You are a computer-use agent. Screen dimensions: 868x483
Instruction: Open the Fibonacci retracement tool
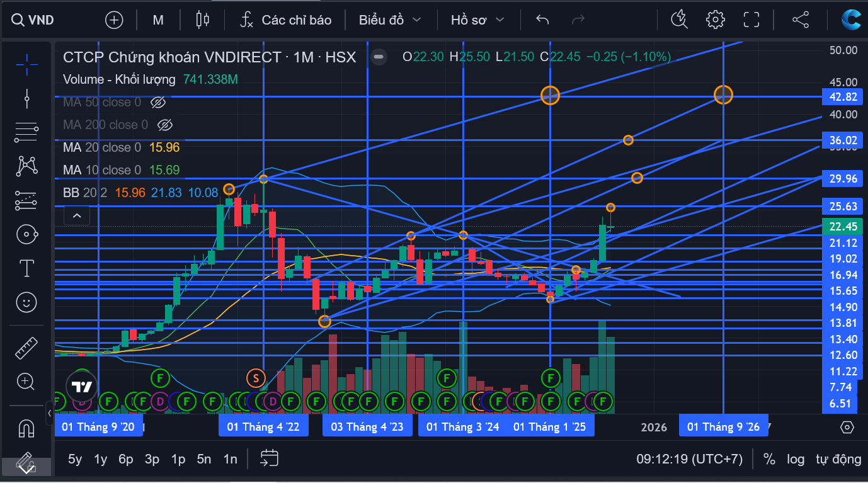(x=26, y=132)
